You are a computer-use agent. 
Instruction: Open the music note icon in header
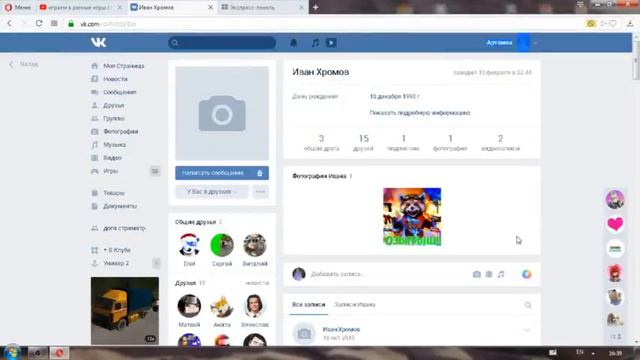tap(315, 43)
